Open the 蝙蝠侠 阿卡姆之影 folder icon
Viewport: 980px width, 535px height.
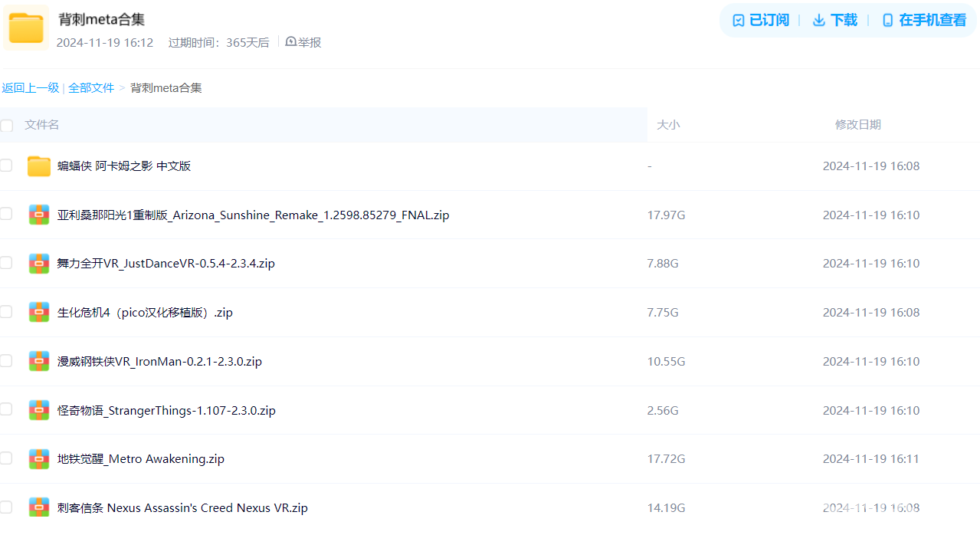pos(39,166)
